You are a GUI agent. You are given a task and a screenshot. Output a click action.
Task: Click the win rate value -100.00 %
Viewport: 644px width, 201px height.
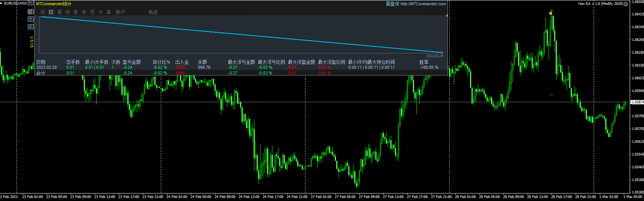(x=429, y=68)
